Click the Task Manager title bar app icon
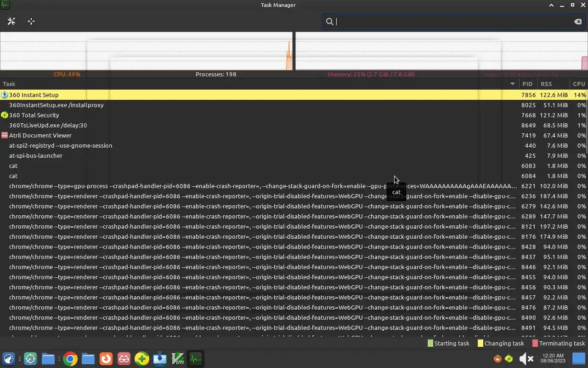The image size is (588, 368). click(5, 5)
